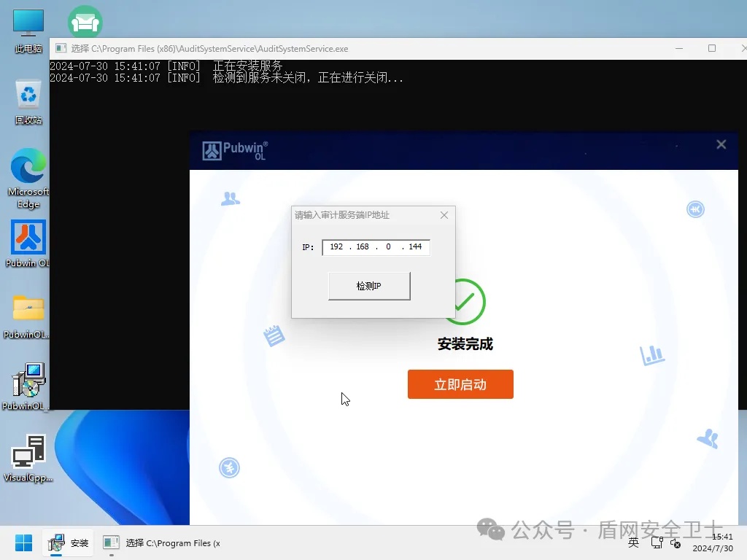The width and height of the screenshot is (747, 560).
Task: Select the green sofa icon on the desktop
Action: [85, 22]
